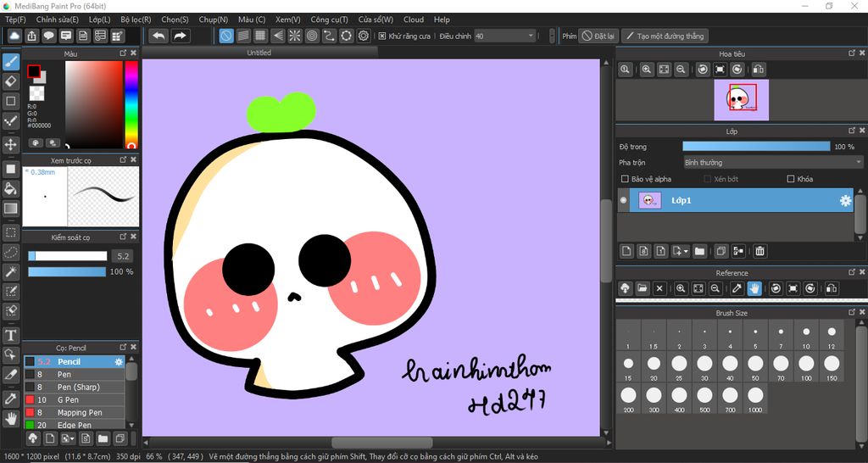Undock the Lớp layers panel
This screenshot has width=868, height=463.
coord(851,131)
